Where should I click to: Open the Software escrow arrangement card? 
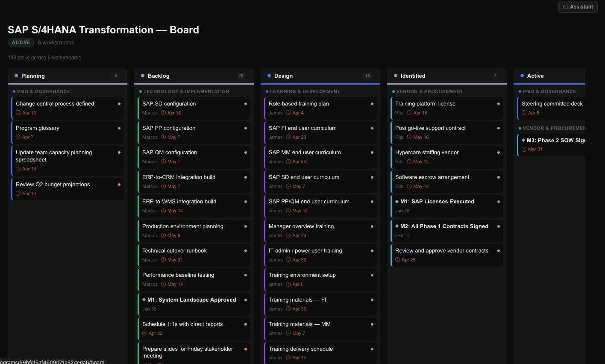coord(447,182)
